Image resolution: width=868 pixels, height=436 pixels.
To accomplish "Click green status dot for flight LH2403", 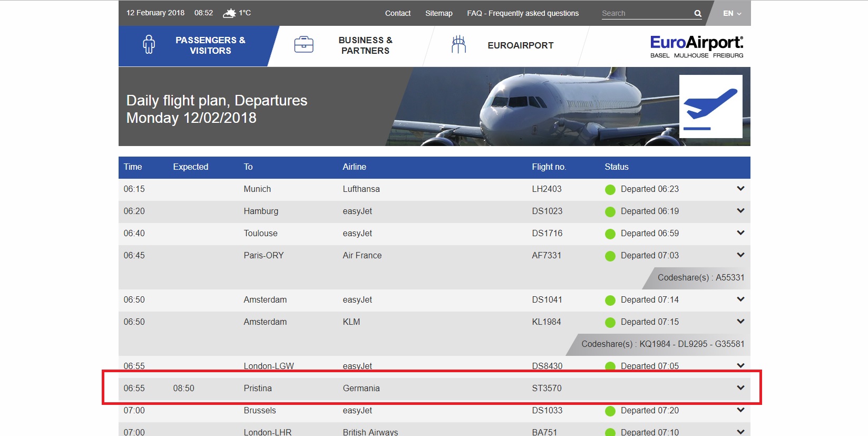I will (x=610, y=190).
